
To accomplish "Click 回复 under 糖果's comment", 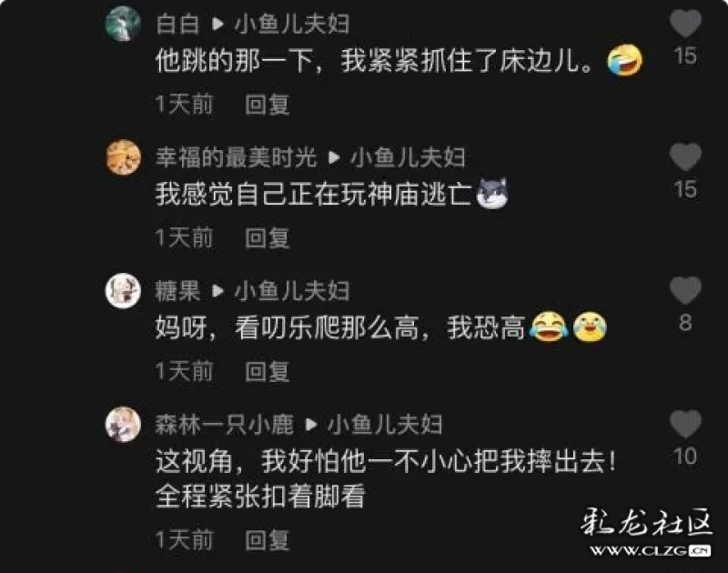I will pos(268,372).
